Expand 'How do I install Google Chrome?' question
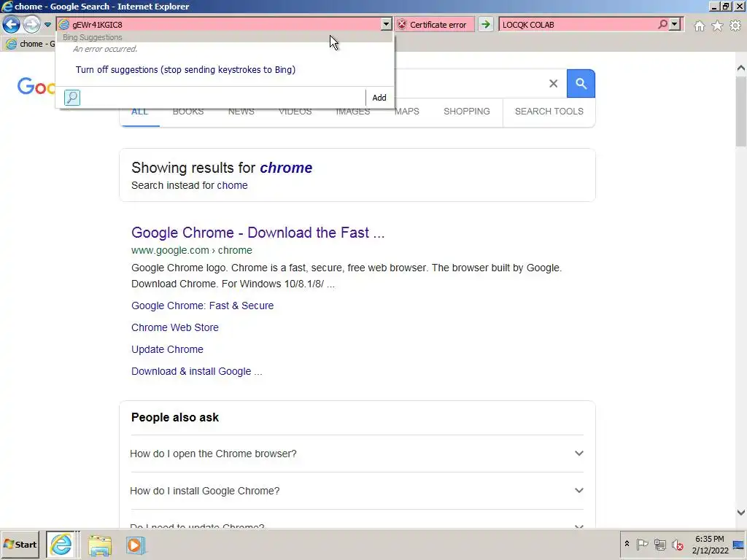Image resolution: width=747 pixels, height=560 pixels. point(357,491)
